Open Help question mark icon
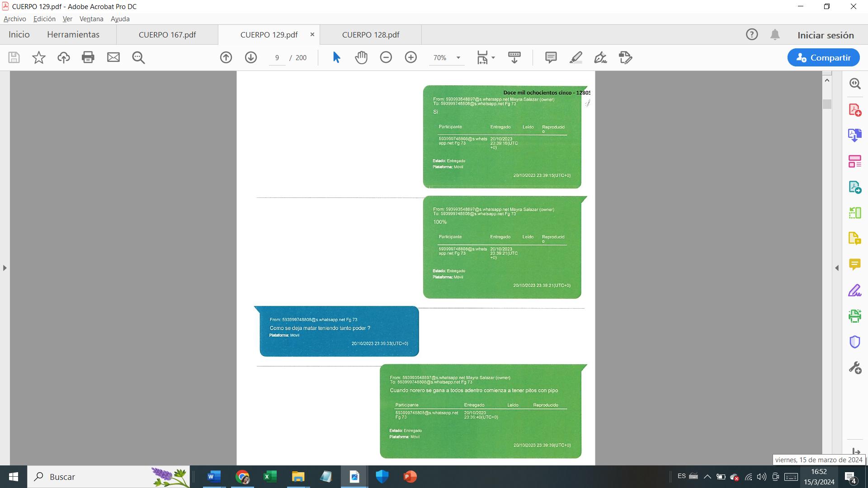 coord(752,34)
